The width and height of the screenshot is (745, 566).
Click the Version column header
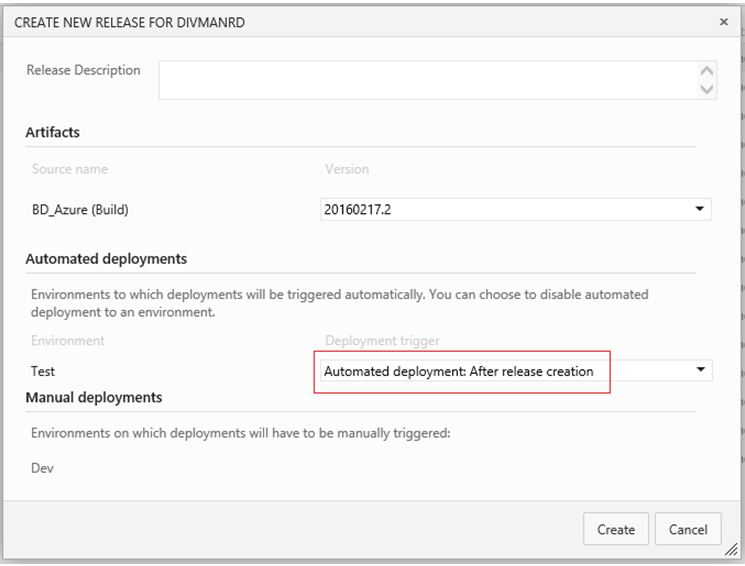[x=347, y=169]
